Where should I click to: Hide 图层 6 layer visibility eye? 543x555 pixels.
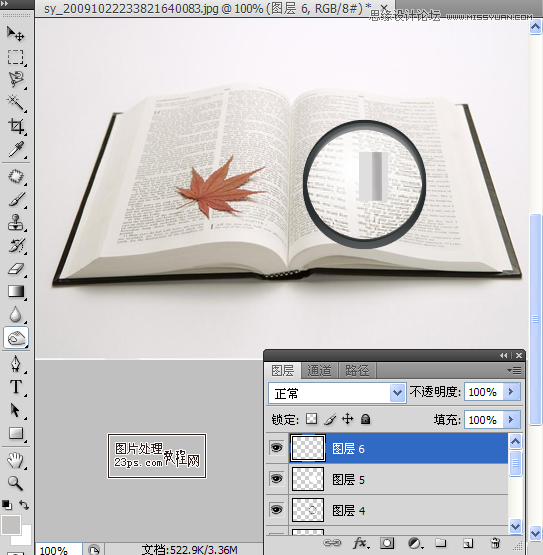tap(276, 448)
